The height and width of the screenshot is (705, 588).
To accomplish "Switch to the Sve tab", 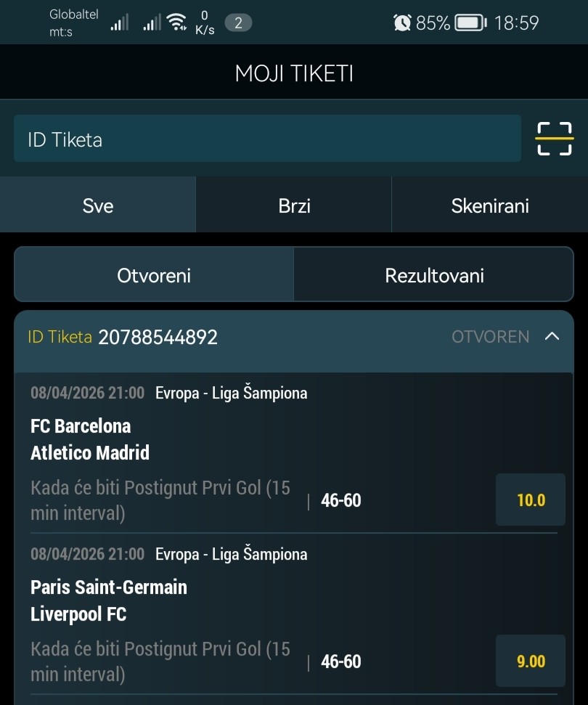I will [x=98, y=205].
